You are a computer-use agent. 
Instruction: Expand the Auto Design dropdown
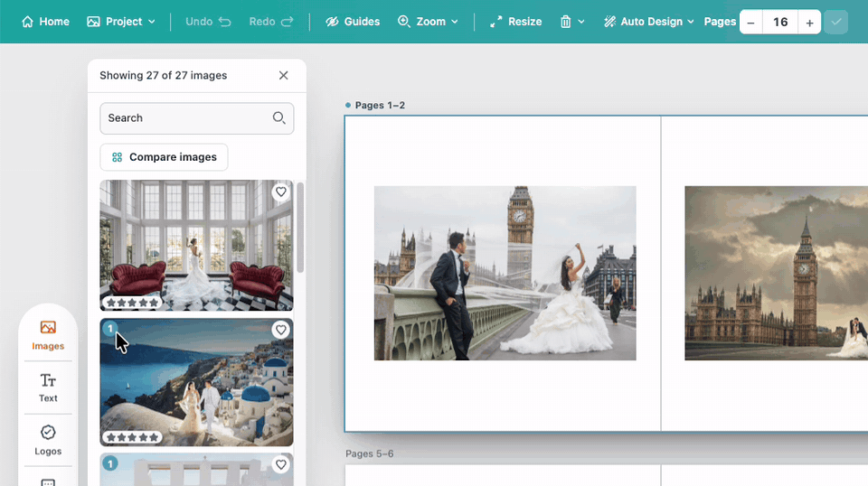click(649, 22)
